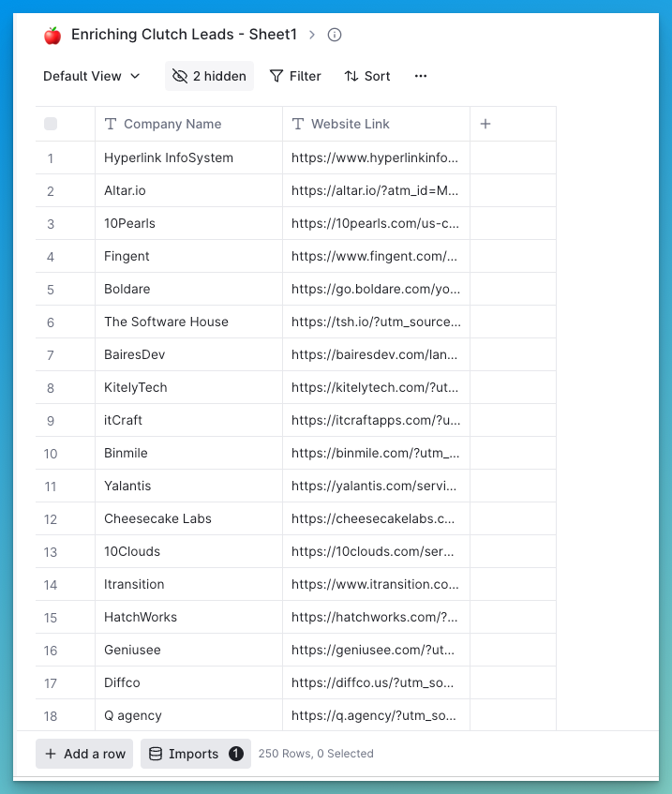Select the Q agency cell
672x794 pixels.
(188, 715)
